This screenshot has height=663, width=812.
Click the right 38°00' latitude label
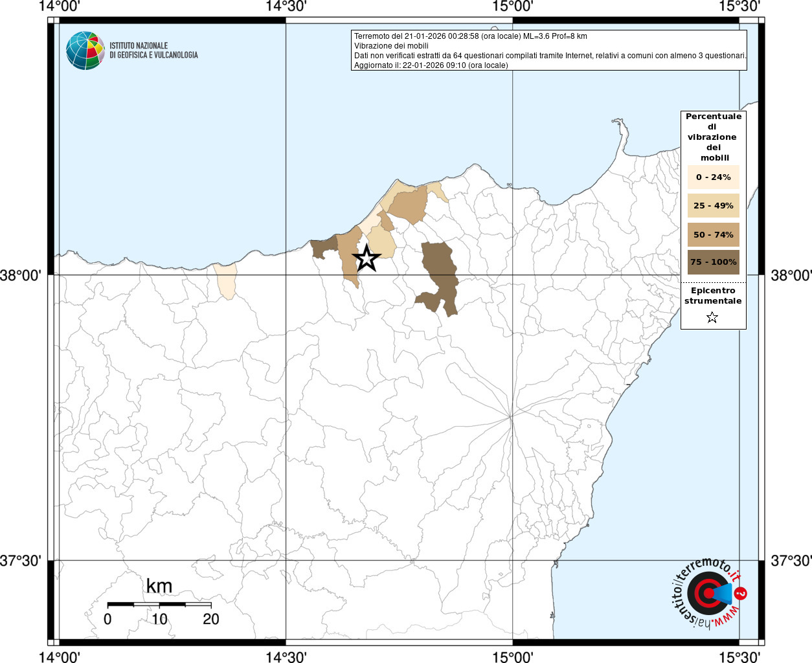[791, 275]
